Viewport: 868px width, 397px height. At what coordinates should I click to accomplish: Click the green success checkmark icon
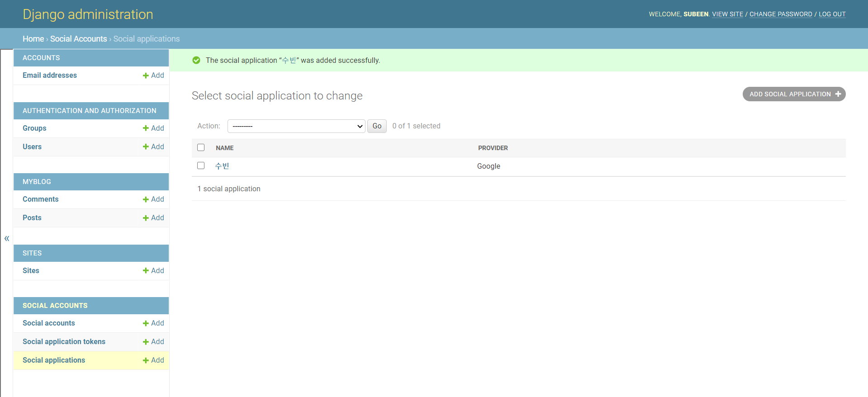click(196, 60)
